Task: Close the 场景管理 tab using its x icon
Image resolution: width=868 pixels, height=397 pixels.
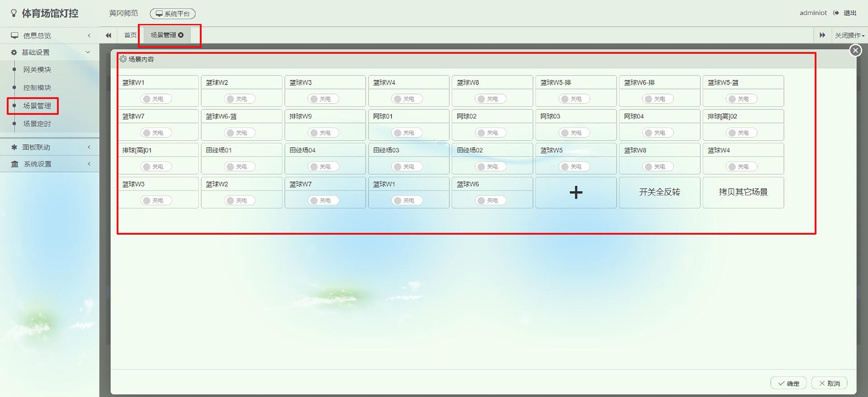Action: tap(181, 35)
